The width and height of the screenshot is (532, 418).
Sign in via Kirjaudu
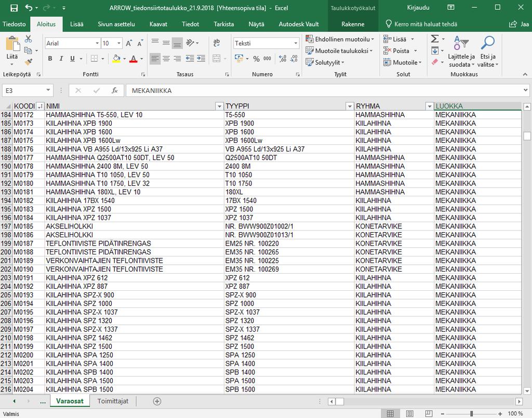(418, 7)
